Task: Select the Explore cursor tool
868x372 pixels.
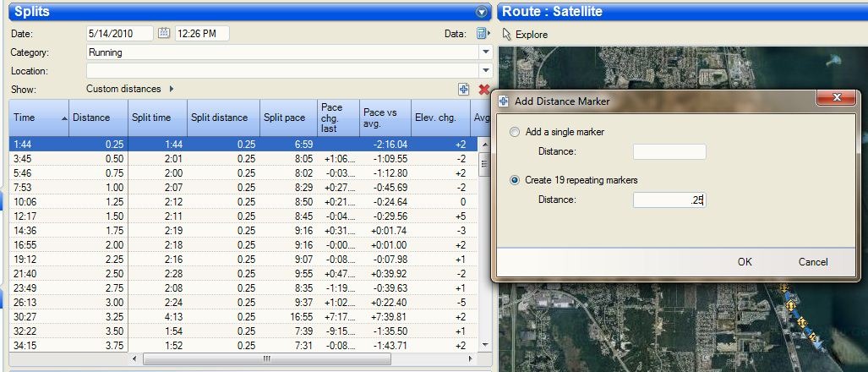Action: [x=525, y=35]
